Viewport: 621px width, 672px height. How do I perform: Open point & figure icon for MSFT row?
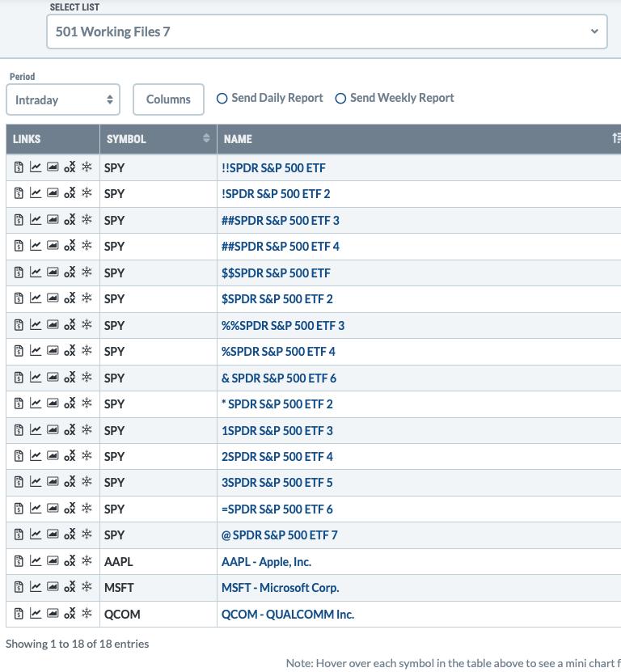pos(70,587)
